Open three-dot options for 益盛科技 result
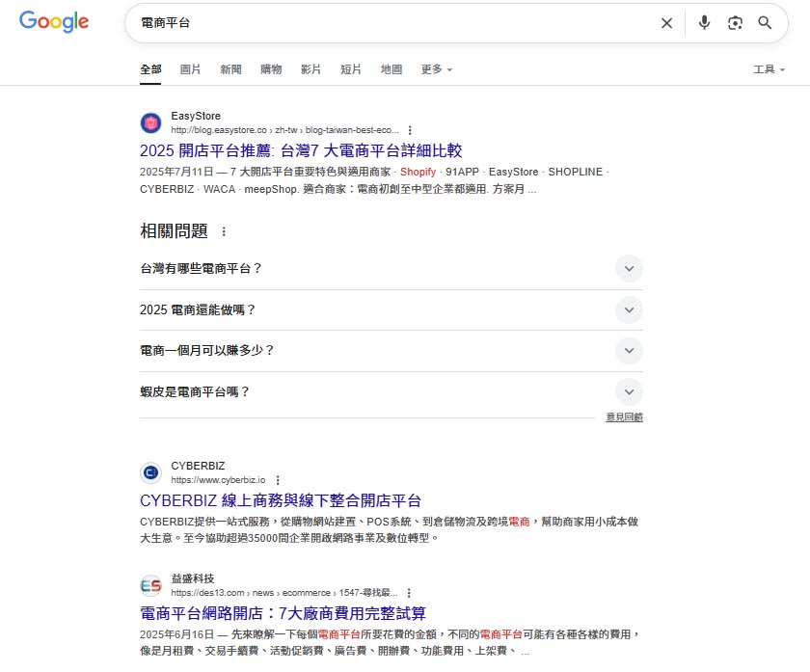810x672 pixels. pyautogui.click(x=409, y=593)
